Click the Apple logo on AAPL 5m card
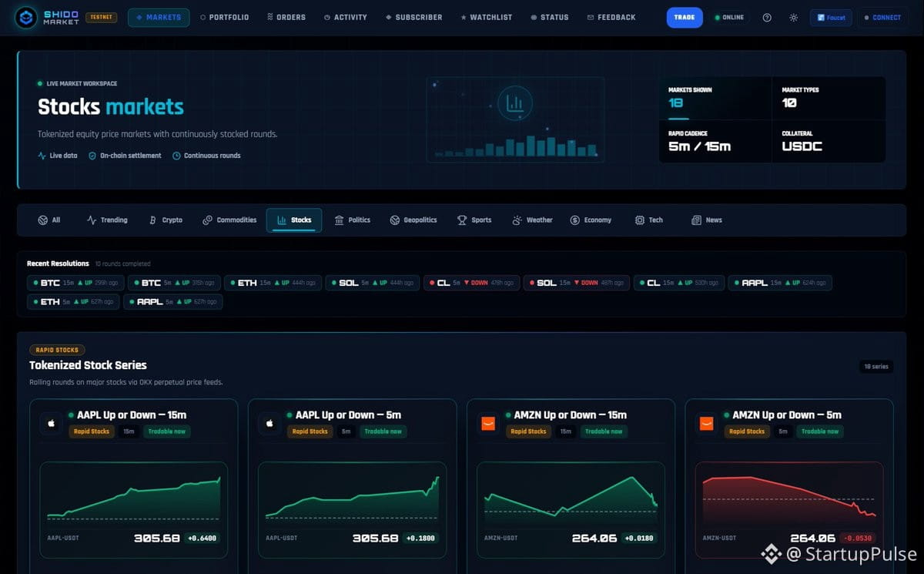Viewport: 924px width, 574px height. pos(269,424)
